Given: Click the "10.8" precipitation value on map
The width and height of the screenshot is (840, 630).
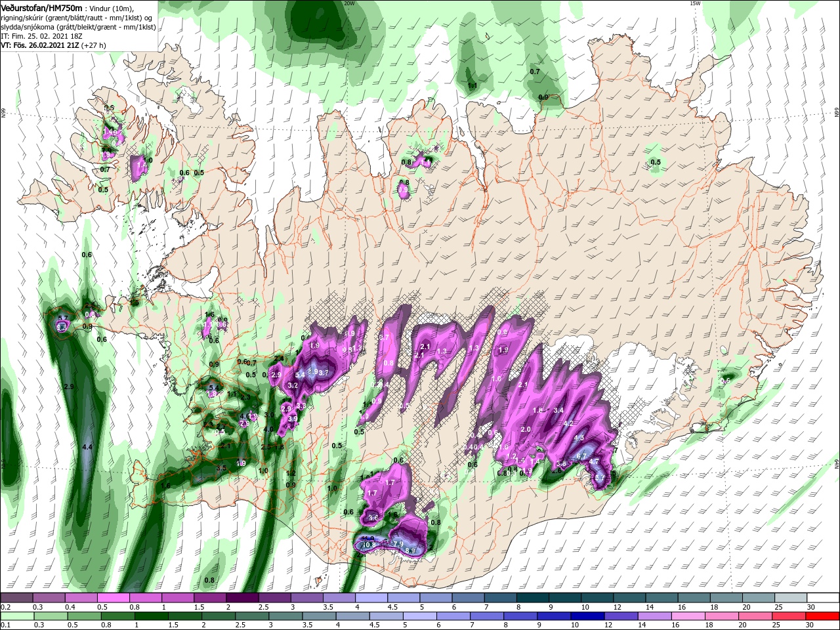Looking at the screenshot, I should (x=369, y=545).
